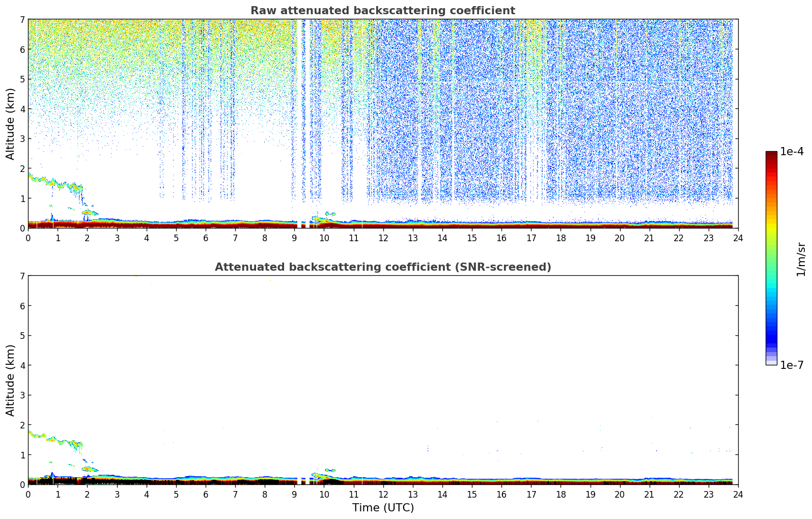Click the '12' time tick under the SNR-screened plot
This screenshot has width=812, height=519.
point(383,494)
